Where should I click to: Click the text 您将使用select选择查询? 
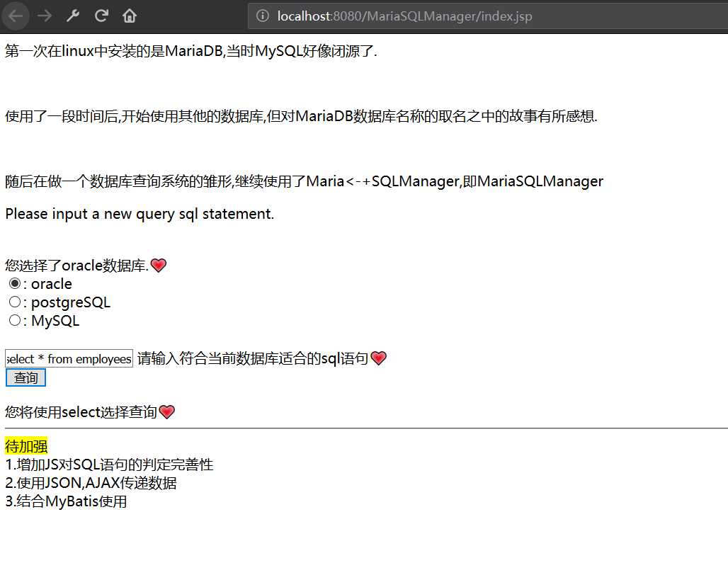pyautogui.click(x=81, y=411)
